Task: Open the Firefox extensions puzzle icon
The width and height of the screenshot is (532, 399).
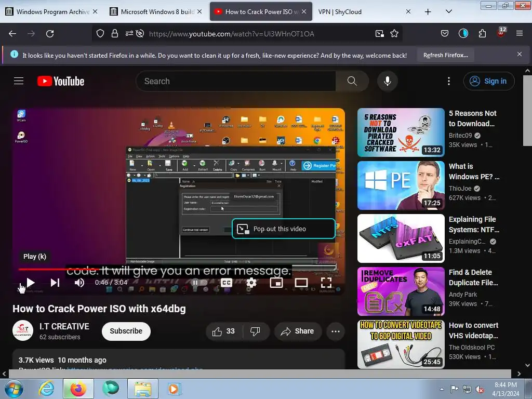Action: click(482, 33)
